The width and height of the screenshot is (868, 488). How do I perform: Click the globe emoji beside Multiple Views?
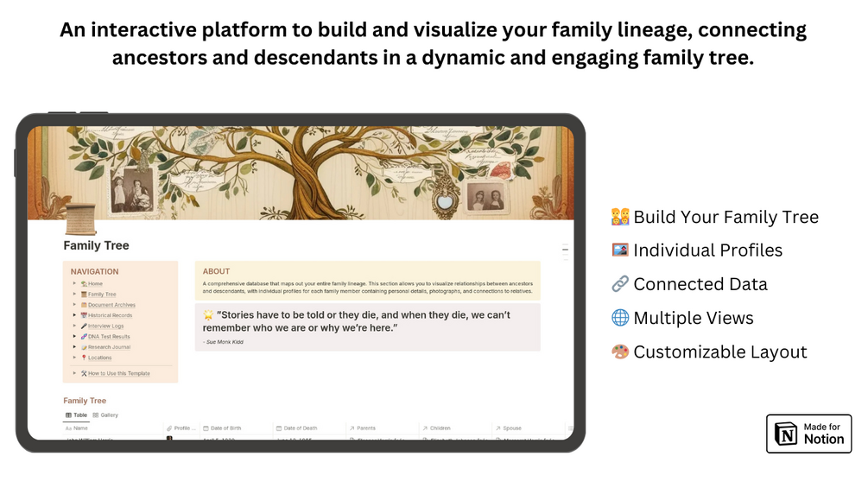click(x=620, y=318)
